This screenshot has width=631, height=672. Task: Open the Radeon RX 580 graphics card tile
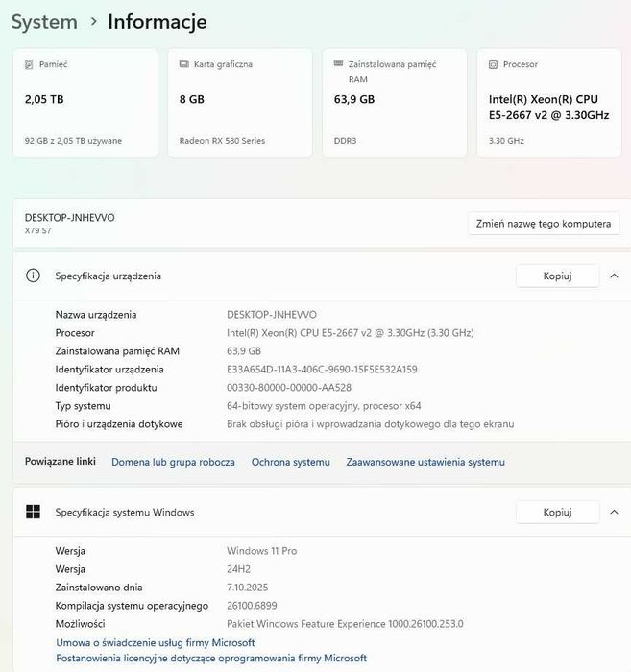click(x=240, y=103)
